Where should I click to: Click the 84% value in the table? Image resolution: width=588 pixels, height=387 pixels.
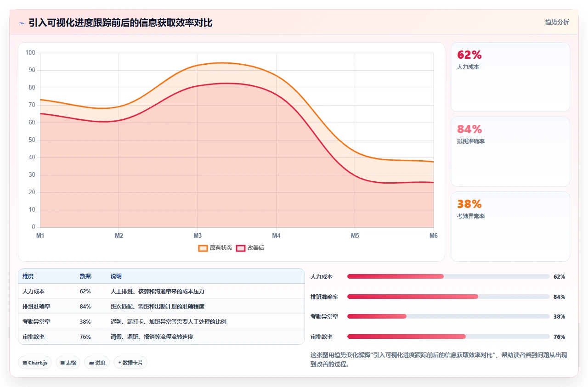[x=85, y=307]
